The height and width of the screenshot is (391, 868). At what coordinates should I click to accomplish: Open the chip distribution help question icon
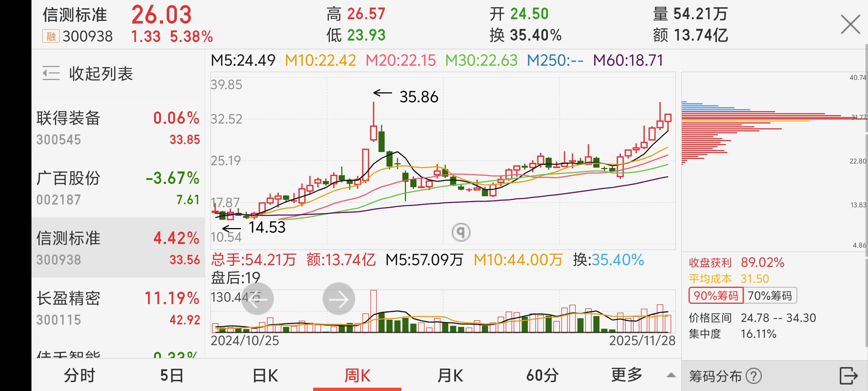[x=754, y=376]
